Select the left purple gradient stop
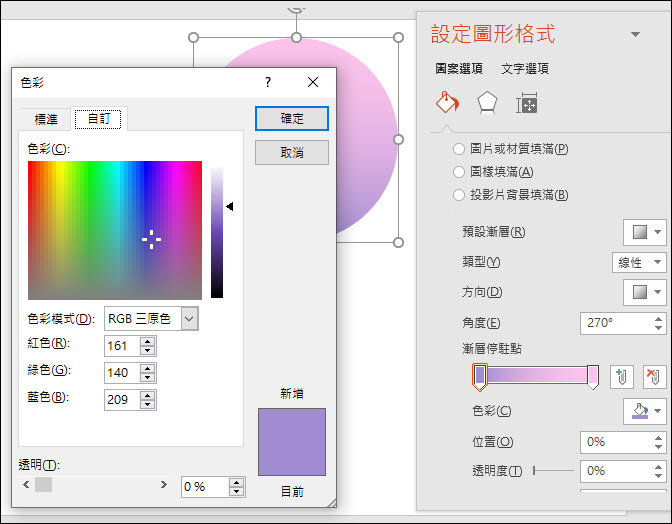 click(x=480, y=377)
